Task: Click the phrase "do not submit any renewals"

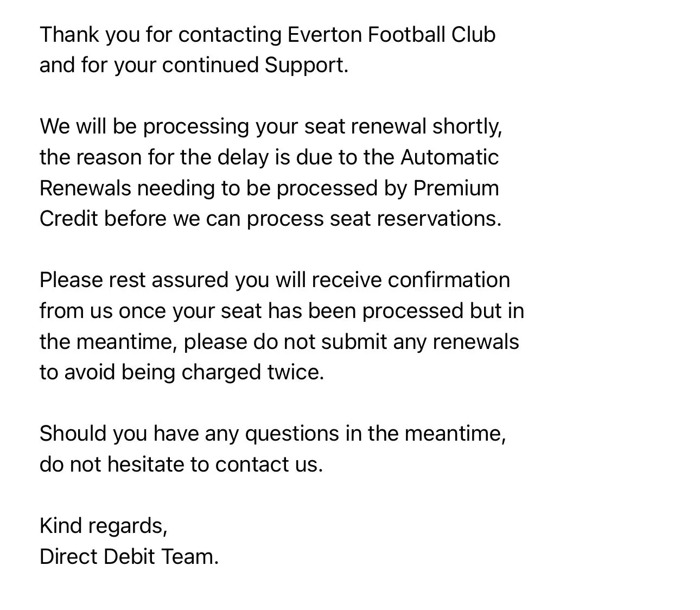Action: (386, 342)
